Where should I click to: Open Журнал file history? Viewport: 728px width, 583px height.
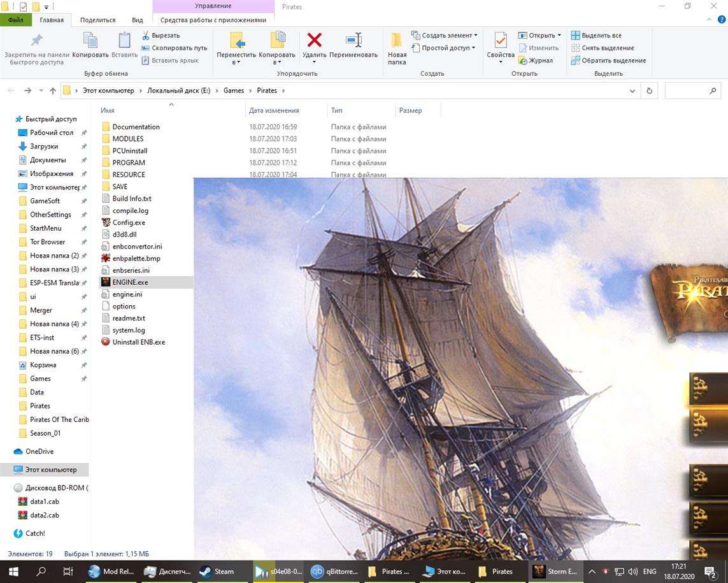click(536, 61)
